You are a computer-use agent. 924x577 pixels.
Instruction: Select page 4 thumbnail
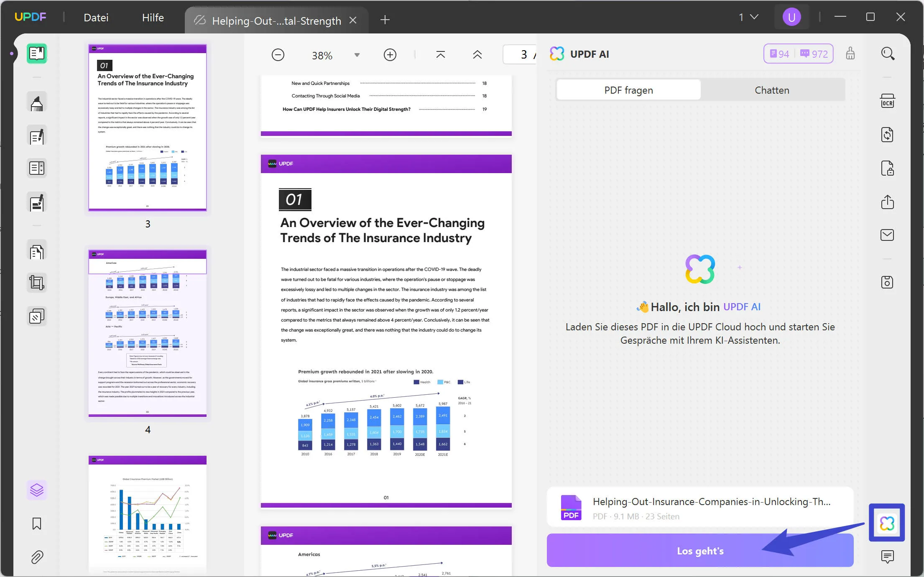148,333
